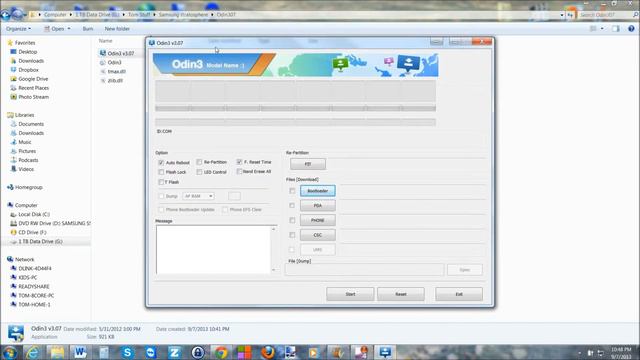Open Internet Explorer from taskbar
The width and height of the screenshot is (640, 360).
click(x=33, y=352)
